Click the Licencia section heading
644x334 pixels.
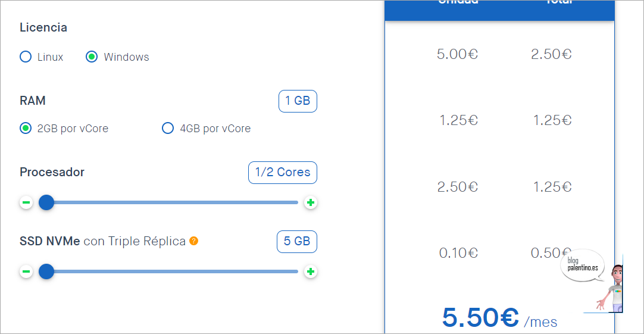43,27
